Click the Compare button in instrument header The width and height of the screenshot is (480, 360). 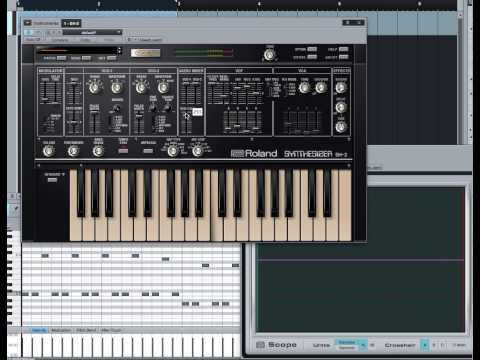click(x=60, y=39)
